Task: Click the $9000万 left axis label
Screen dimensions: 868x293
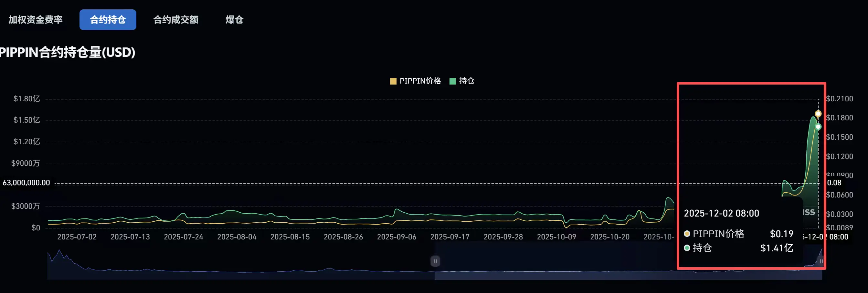Action: pos(26,163)
